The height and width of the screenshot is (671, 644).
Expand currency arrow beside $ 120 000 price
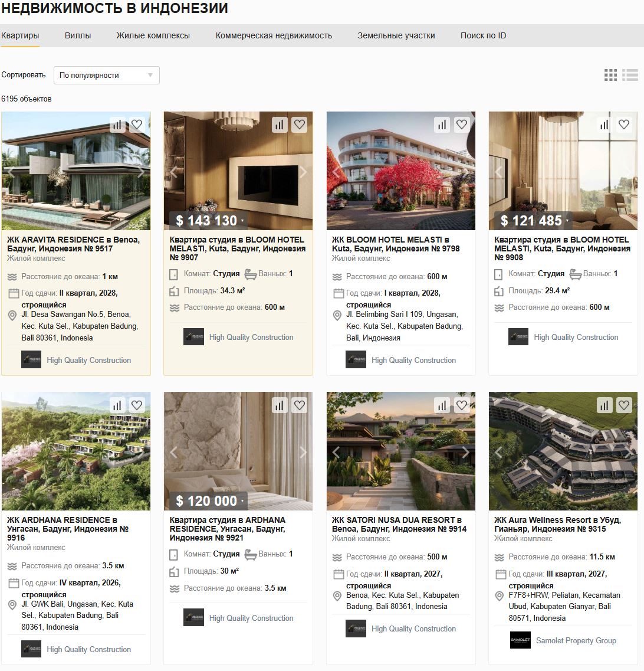pyautogui.click(x=242, y=501)
